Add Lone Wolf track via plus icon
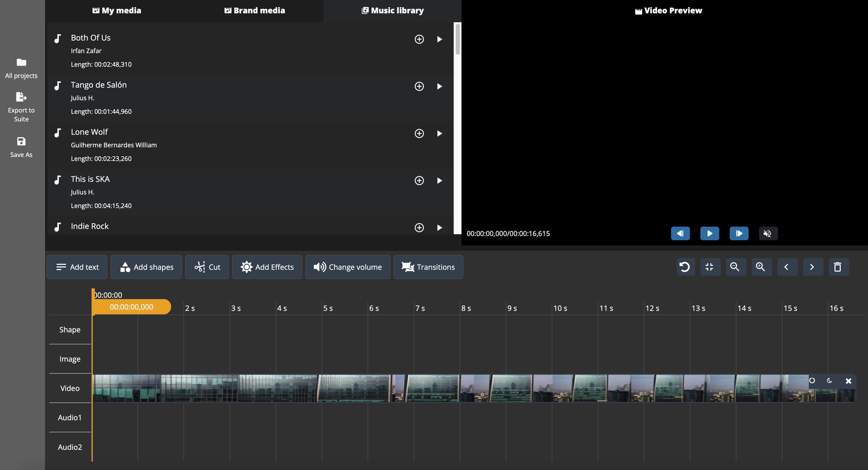Screen dimensions: 868x470 tap(419, 133)
